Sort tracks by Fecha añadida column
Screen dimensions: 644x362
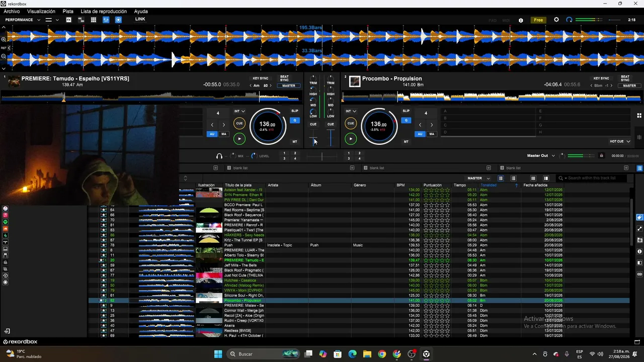click(535, 185)
